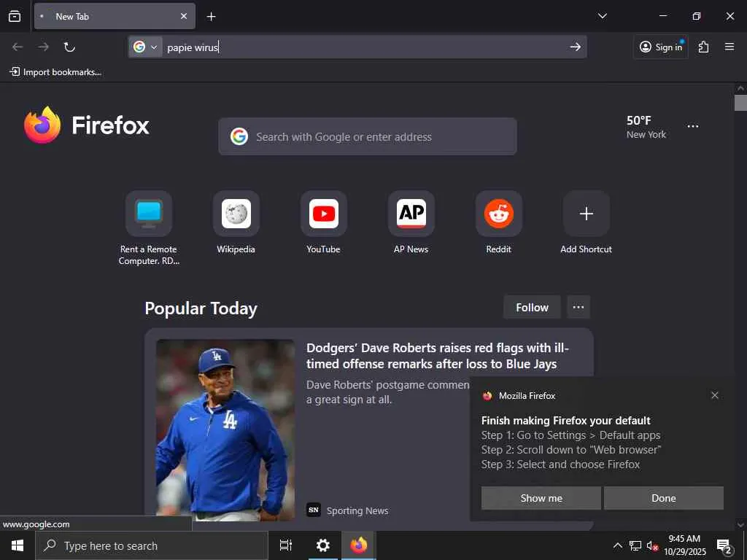This screenshot has height=560, width=747.
Task: Click Done in default browser notification
Action: pos(664,498)
